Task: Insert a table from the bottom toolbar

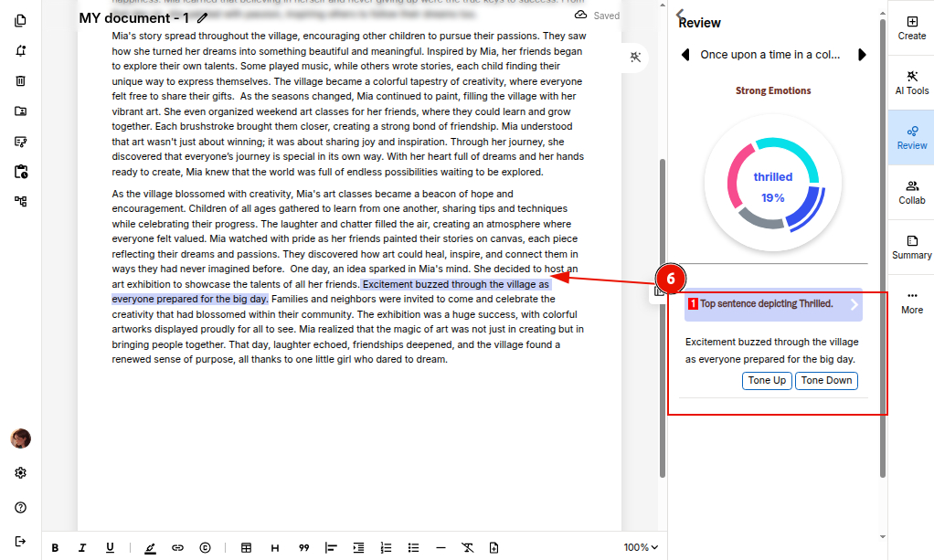Action: [x=246, y=548]
